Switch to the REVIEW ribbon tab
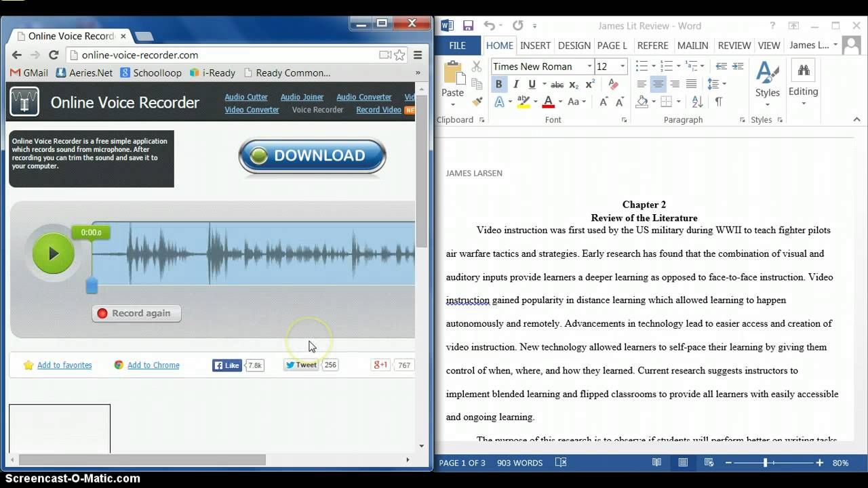The width and height of the screenshot is (868, 488). [734, 45]
